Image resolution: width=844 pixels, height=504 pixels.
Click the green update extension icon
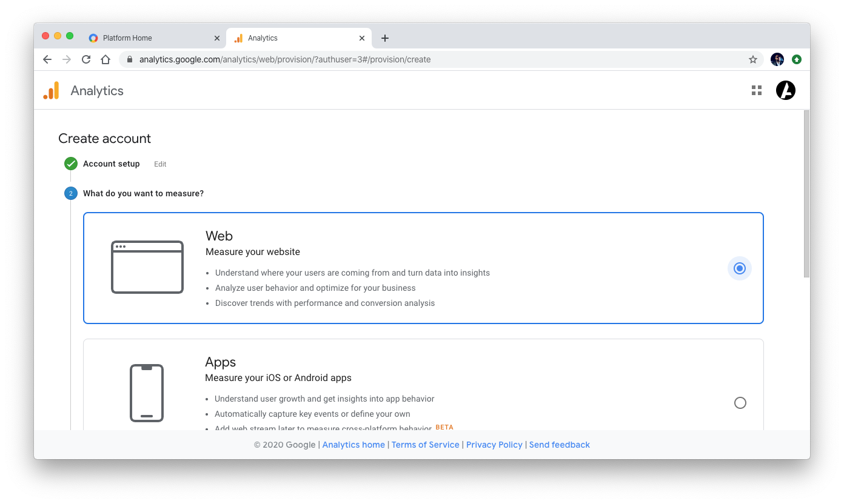[797, 59]
